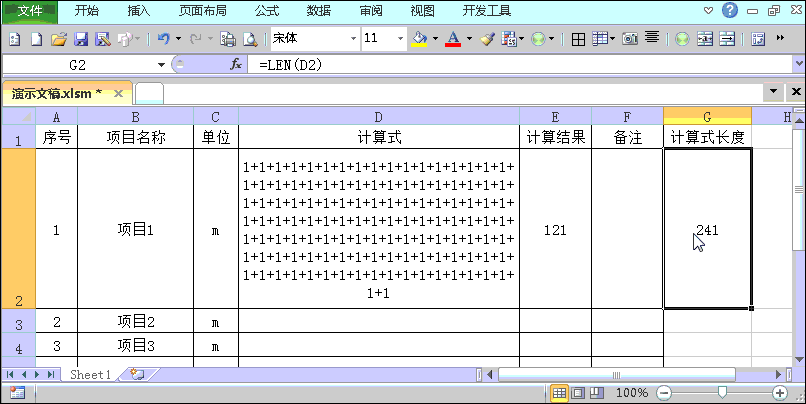Click the center alignment lines icon
The width and height of the screenshot is (806, 404).
point(652,38)
